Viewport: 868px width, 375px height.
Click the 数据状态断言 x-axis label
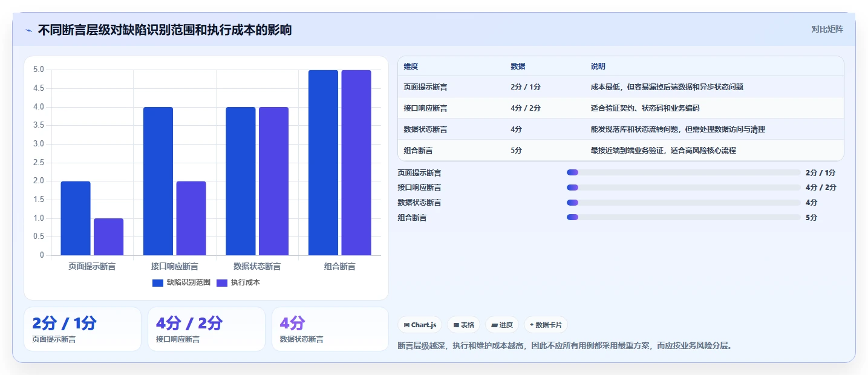tap(257, 266)
